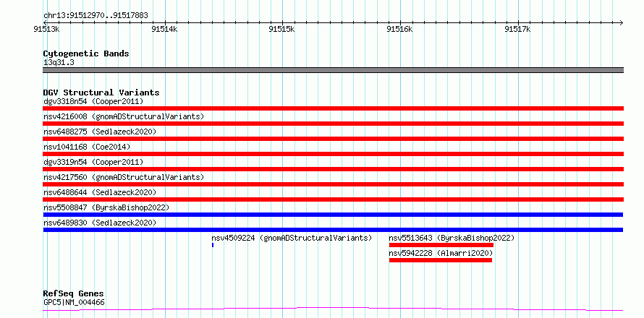Click the arrowhead at the ruler's right end
Screen dimensions: 644x318
[x=622, y=22]
